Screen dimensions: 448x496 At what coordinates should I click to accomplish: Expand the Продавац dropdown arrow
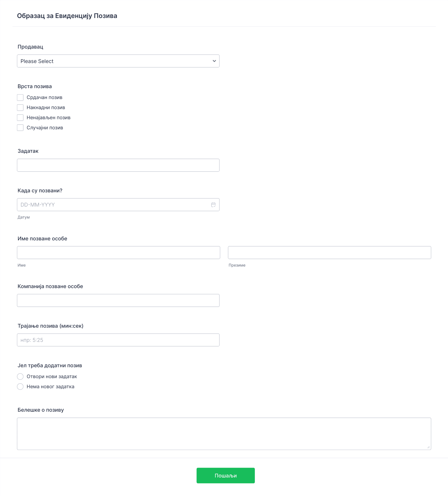click(214, 61)
